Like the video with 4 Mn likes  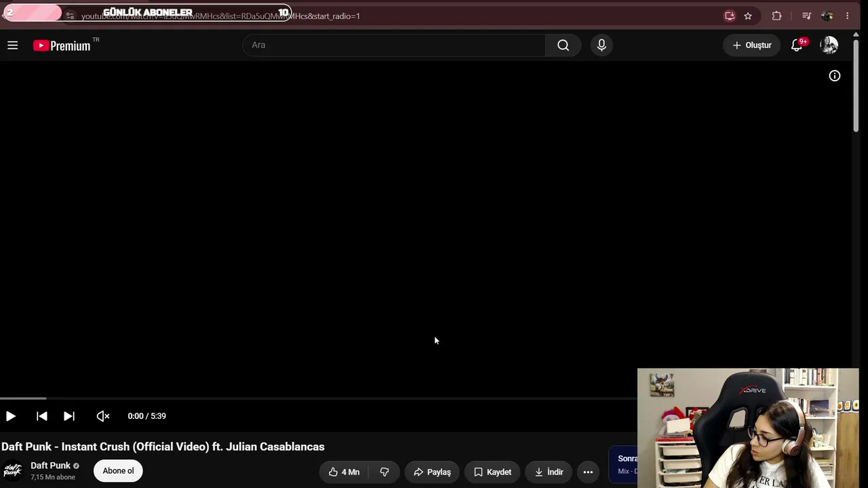pyautogui.click(x=344, y=472)
